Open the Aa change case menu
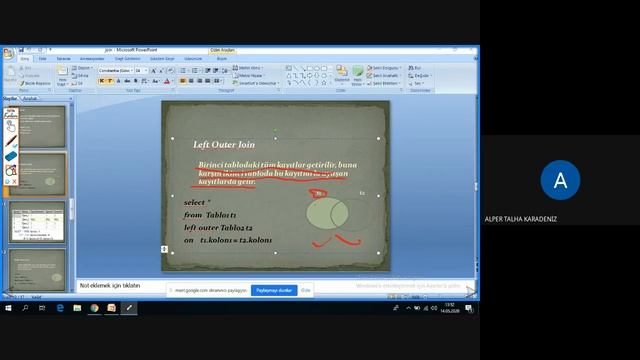This screenshot has height=360, width=640. pos(156,81)
